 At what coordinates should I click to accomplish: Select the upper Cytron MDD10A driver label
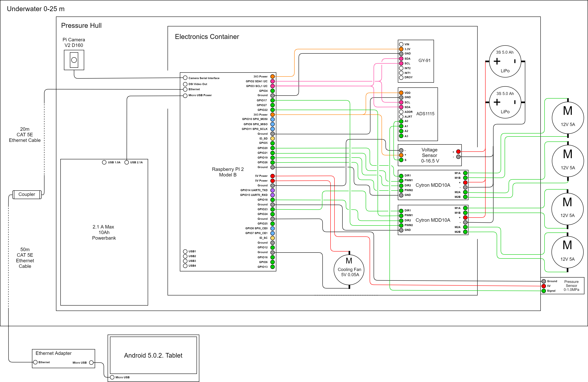pyautogui.click(x=433, y=185)
